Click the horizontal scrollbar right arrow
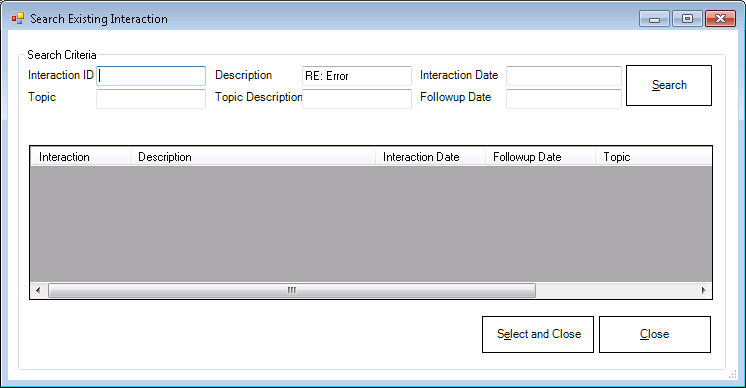This screenshot has width=746, height=388. (703, 290)
